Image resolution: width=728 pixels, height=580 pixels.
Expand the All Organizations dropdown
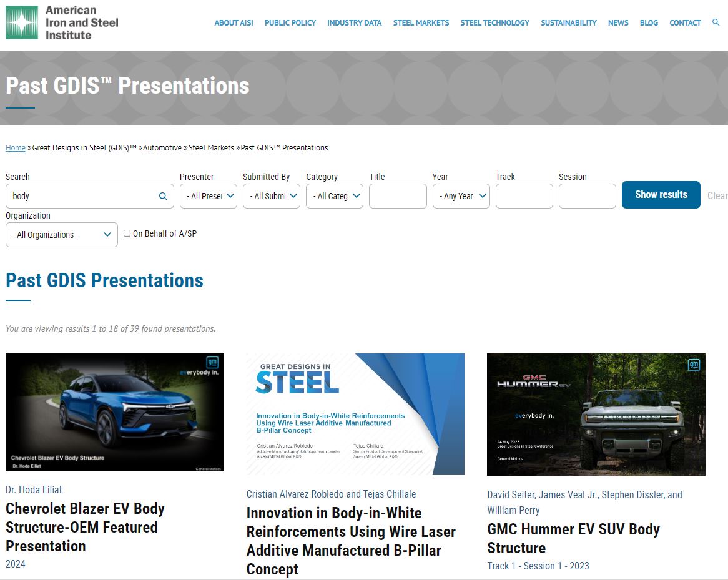coord(62,235)
